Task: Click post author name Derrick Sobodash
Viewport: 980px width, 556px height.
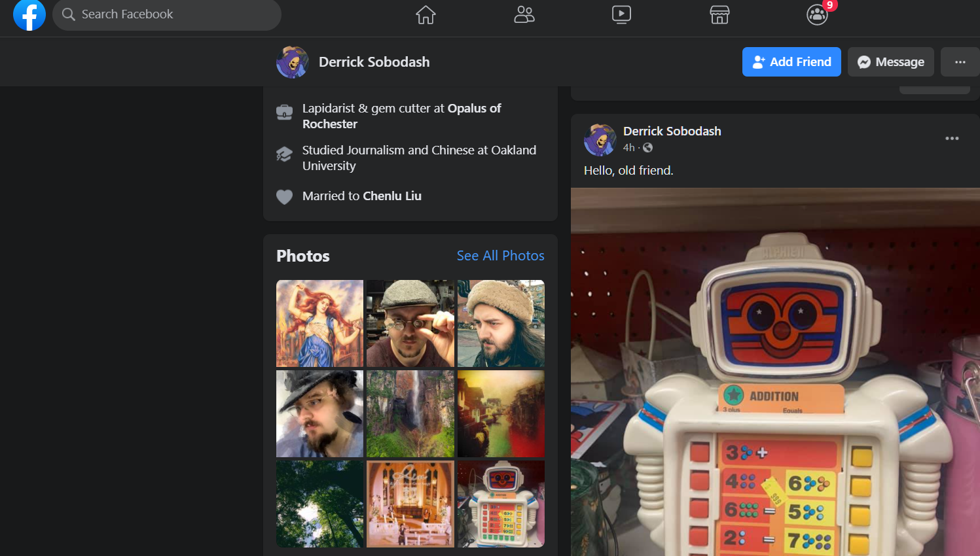Action: (x=672, y=131)
